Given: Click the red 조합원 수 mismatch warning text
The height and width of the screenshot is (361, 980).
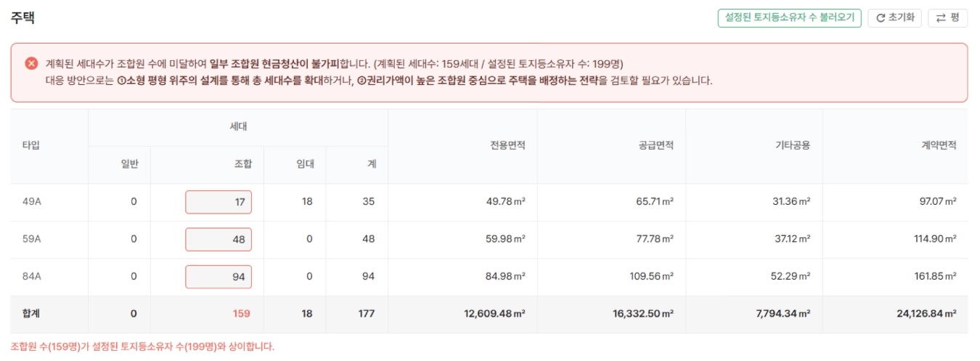Looking at the screenshot, I should click(x=142, y=347).
